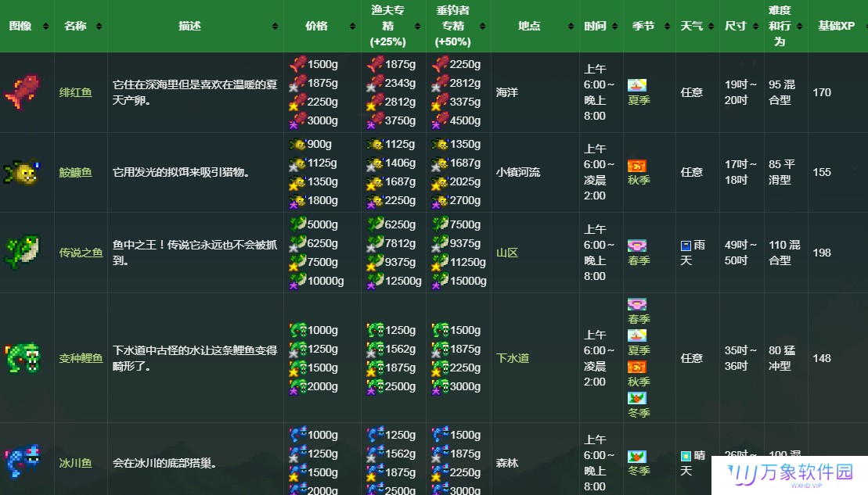Click the 12500g Fisher price

[x=403, y=281]
